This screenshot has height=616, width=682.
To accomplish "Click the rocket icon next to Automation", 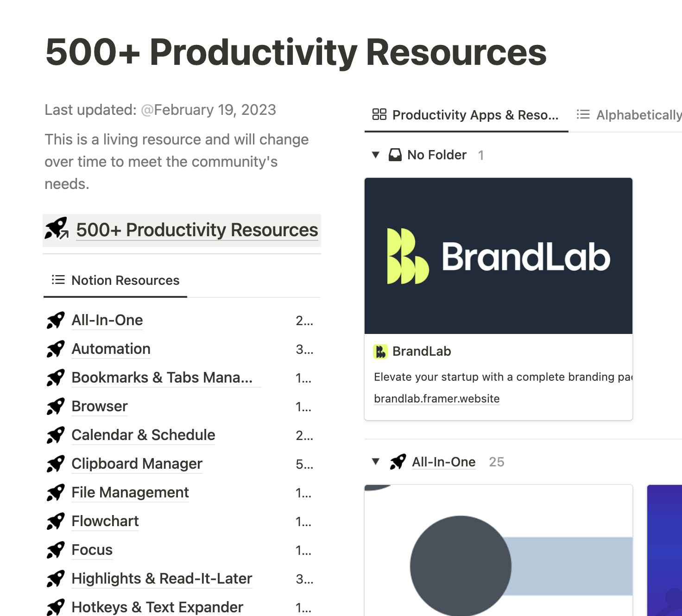I will point(56,349).
